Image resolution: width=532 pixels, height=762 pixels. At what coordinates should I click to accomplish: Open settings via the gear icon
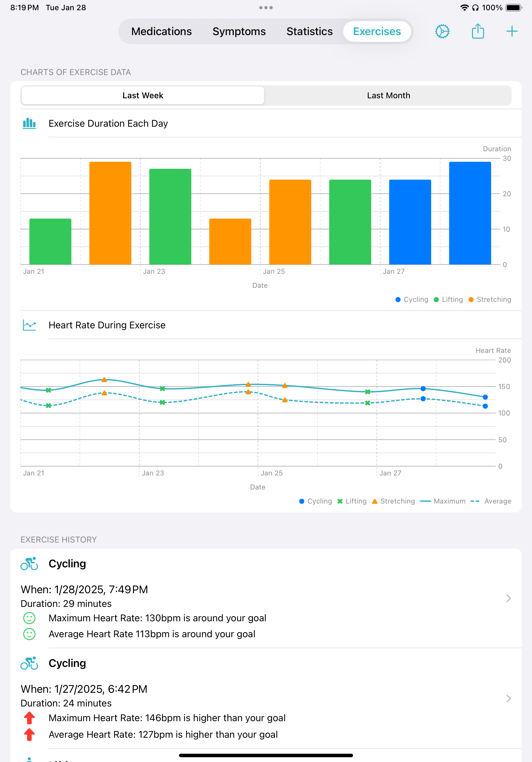[x=442, y=31]
